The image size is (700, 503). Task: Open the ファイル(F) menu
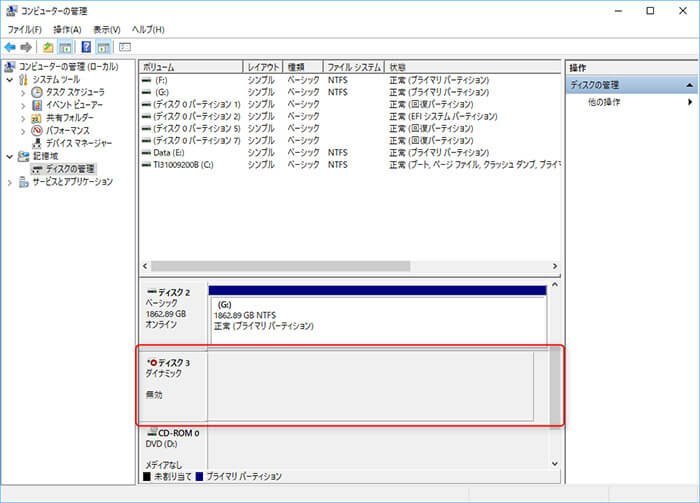[x=25, y=29]
